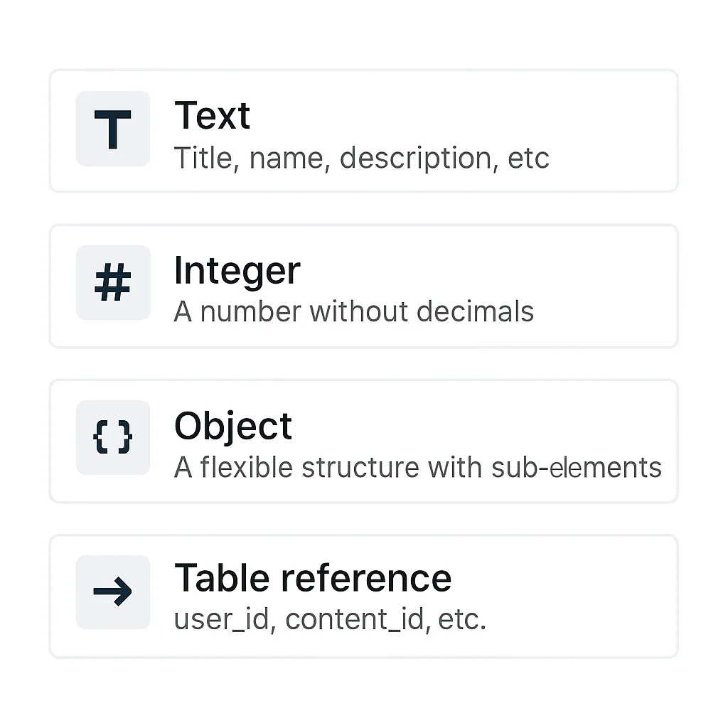Click the hash symbol icon for Integer
This screenshot has width=728, height=728.
pos(113,282)
